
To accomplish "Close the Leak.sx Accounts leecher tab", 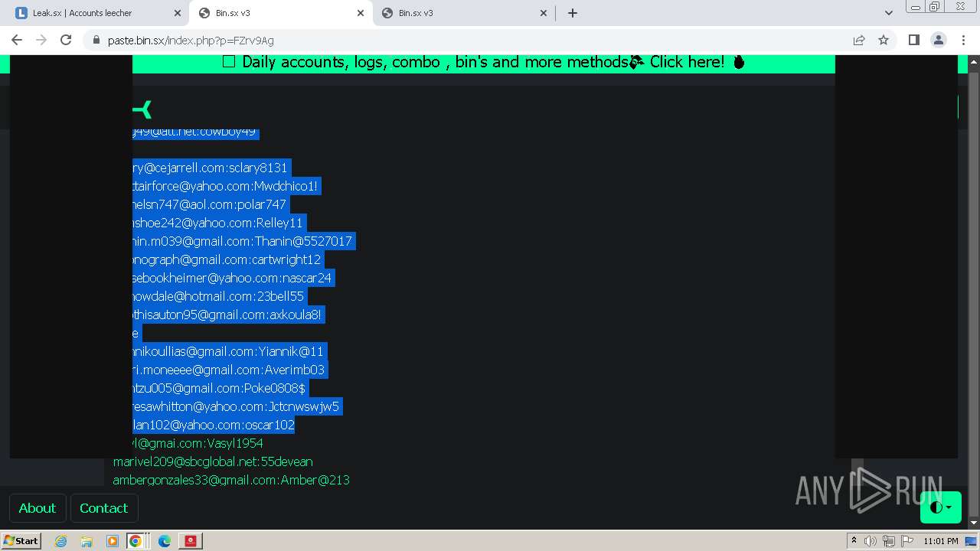I will [178, 13].
